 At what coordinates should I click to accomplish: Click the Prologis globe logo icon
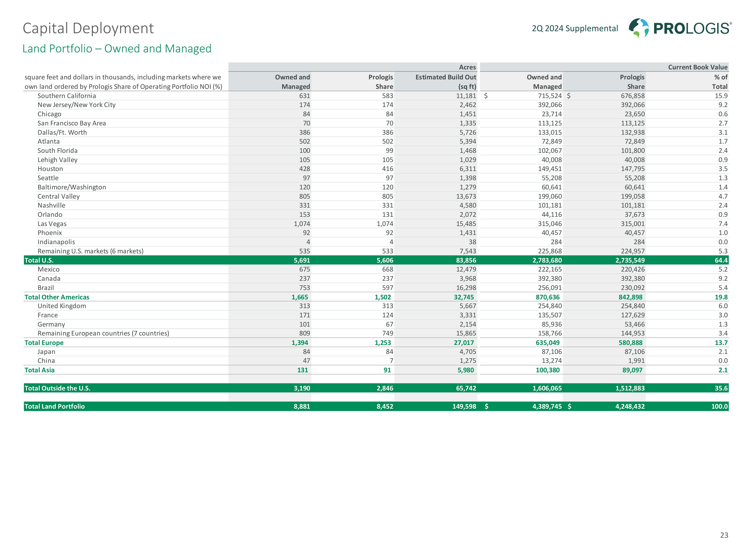[639, 28]
